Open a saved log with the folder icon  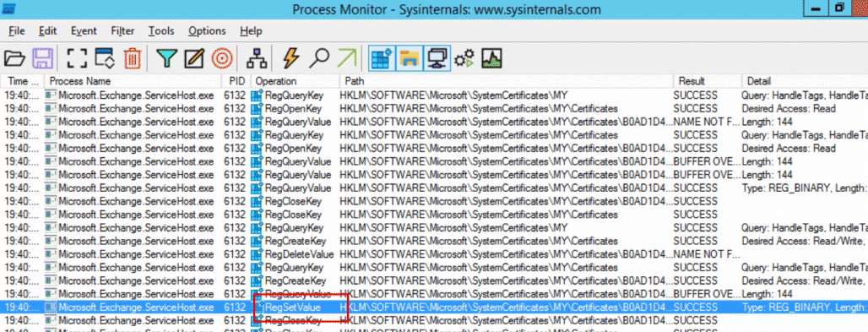(x=15, y=57)
